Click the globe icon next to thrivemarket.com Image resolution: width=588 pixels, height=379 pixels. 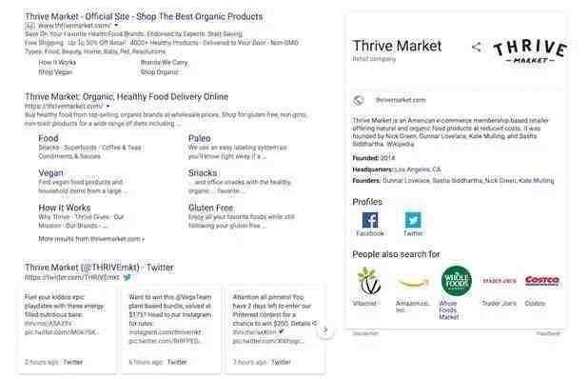point(359,100)
